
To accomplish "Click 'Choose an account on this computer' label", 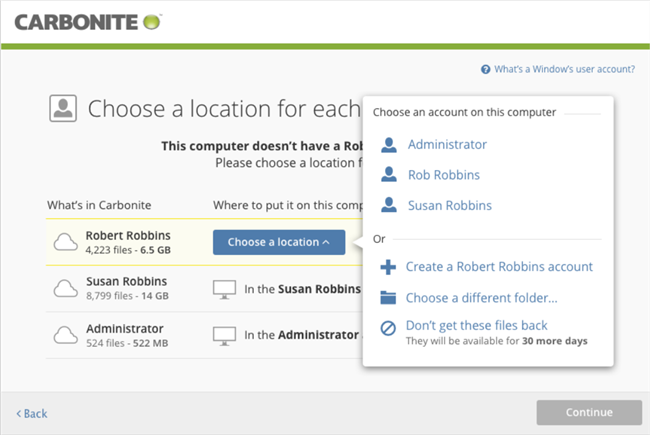I will (464, 112).
